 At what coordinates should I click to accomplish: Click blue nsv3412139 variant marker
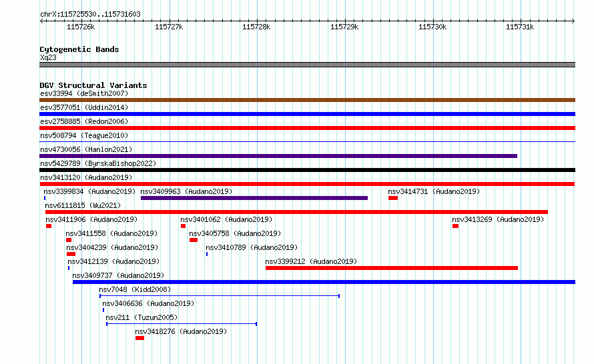(x=69, y=268)
